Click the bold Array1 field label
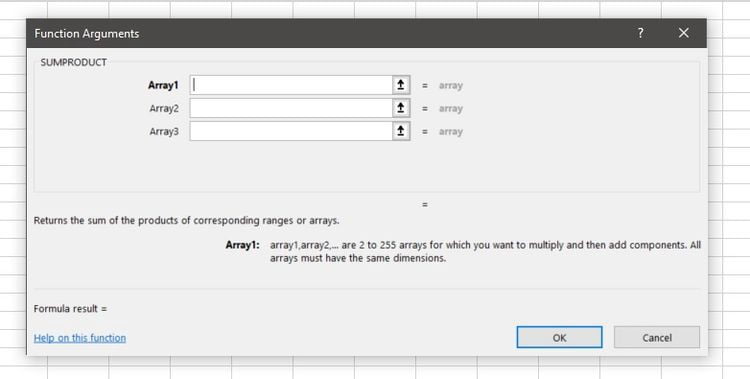Viewport: 750px width, 379px height. pyautogui.click(x=163, y=85)
